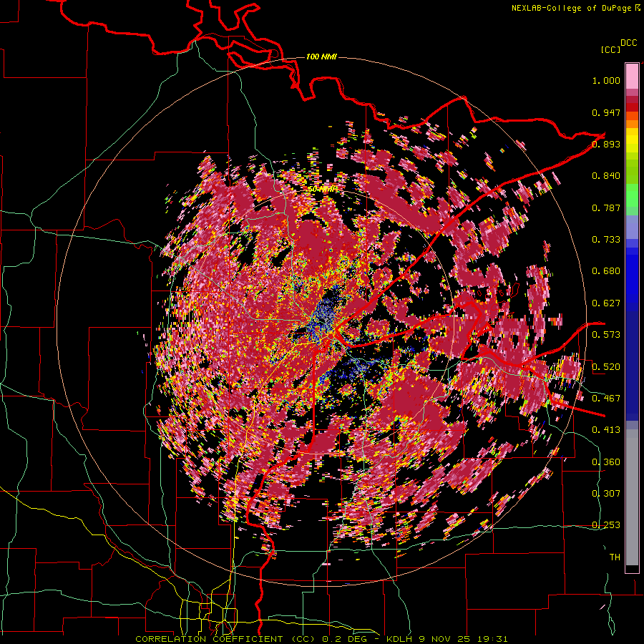
Task: Click the 0.680 scale value
Action: point(606,271)
